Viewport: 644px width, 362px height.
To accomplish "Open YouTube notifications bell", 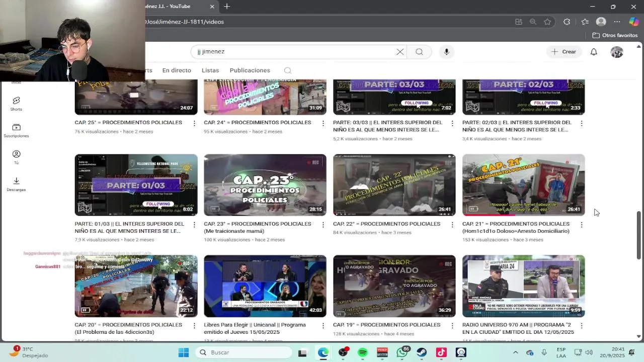I will click(594, 52).
